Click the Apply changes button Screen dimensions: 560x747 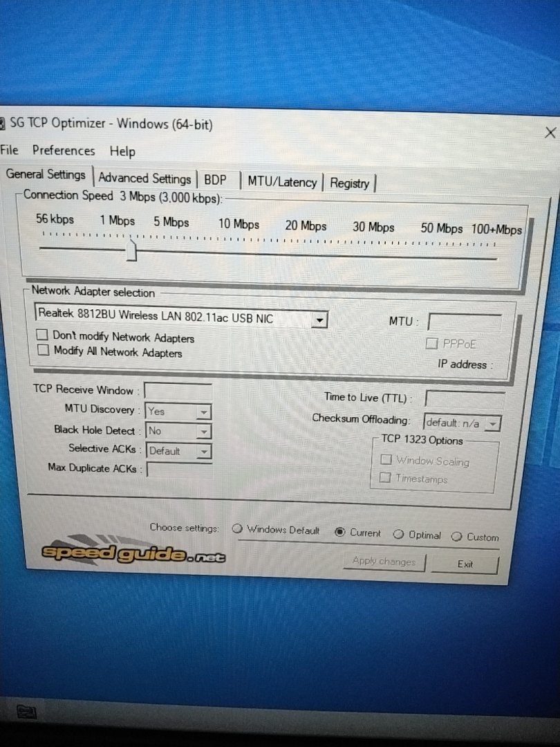[384, 561]
